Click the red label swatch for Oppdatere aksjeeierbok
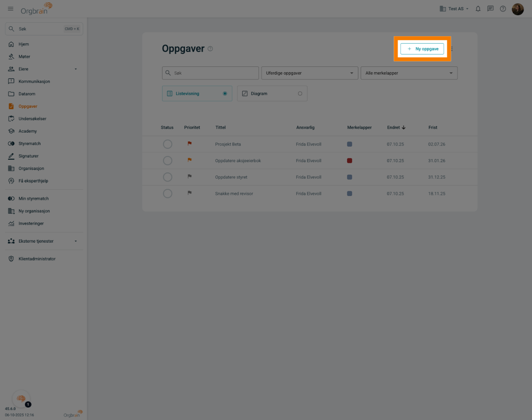The width and height of the screenshot is (532, 420). pyautogui.click(x=350, y=161)
